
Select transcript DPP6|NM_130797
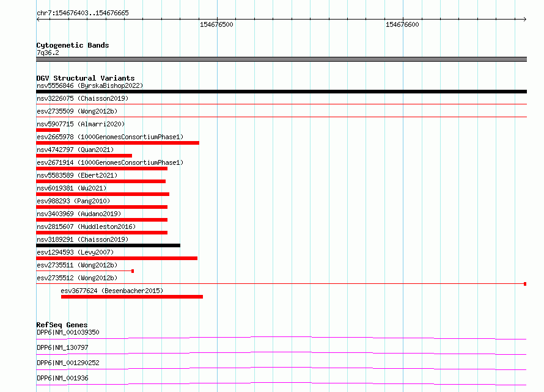(62, 347)
